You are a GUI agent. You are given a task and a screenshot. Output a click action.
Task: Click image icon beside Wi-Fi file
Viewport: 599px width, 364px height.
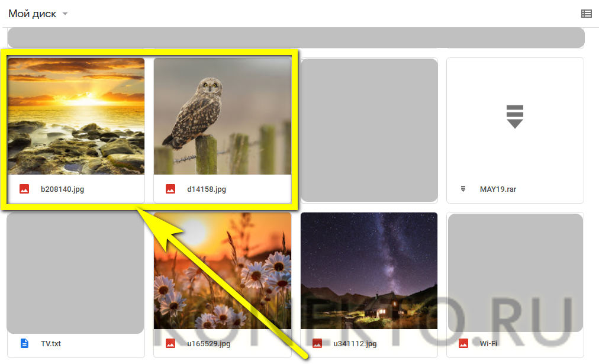[x=463, y=343]
